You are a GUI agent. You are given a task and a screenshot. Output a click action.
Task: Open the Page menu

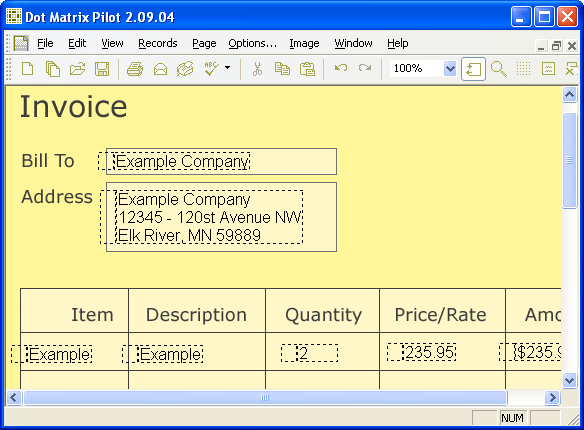[204, 43]
